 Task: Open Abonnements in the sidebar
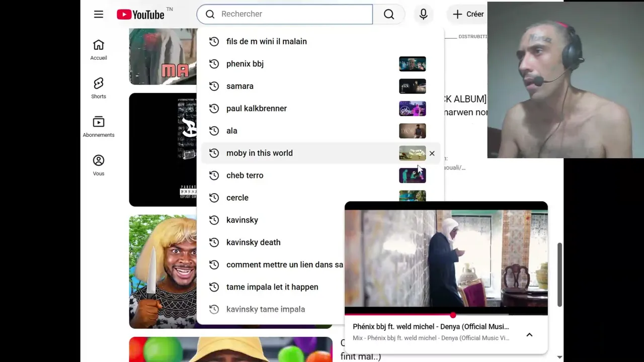click(99, 127)
